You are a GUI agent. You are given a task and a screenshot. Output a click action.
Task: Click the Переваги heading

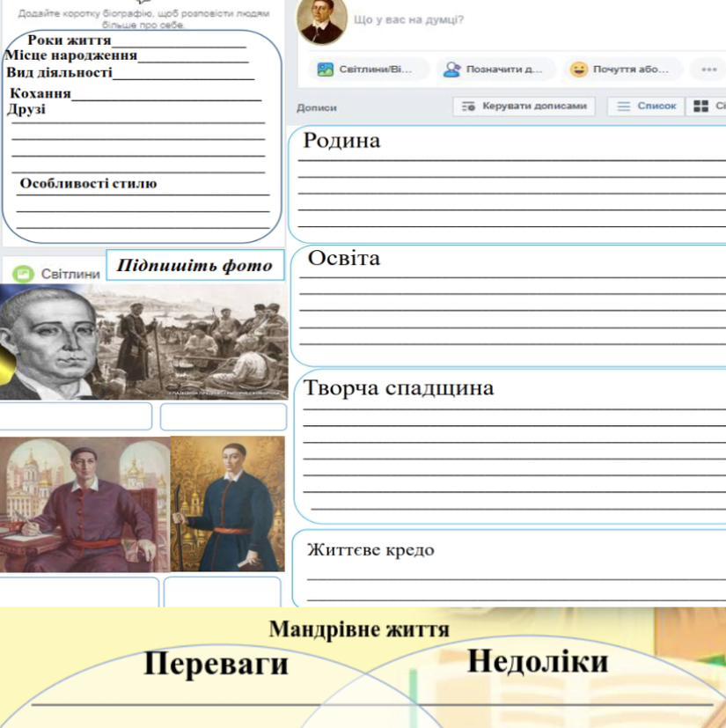(216, 665)
